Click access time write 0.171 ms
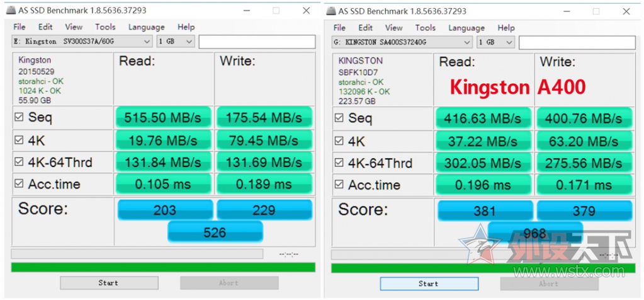 click(x=584, y=185)
